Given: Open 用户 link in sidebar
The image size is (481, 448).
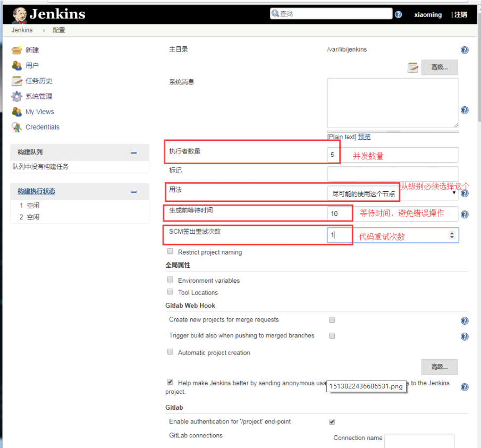Looking at the screenshot, I should coord(32,65).
